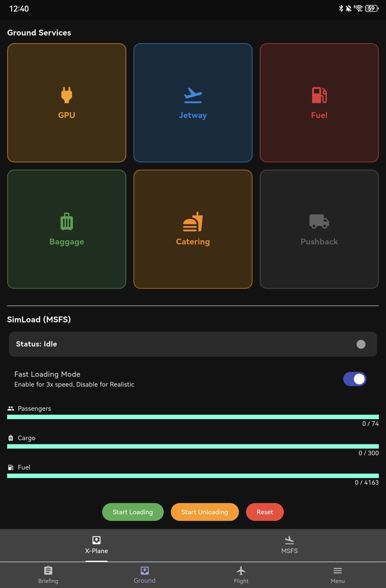386x588 pixels.
Task: Switch to the X-Plane tab
Action: pyautogui.click(x=96, y=545)
